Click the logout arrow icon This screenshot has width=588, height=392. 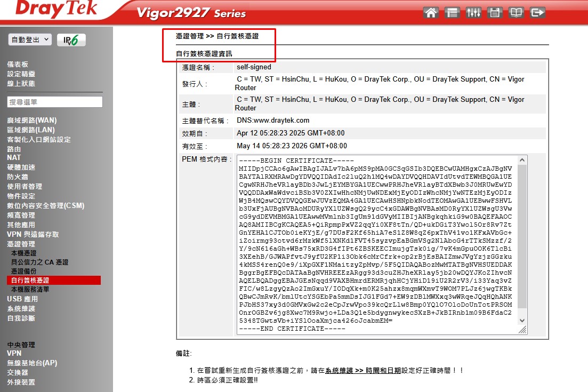[538, 13]
